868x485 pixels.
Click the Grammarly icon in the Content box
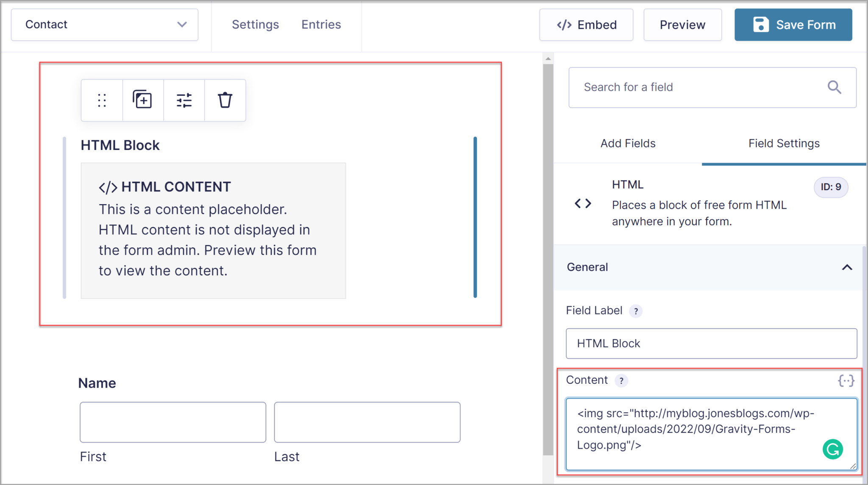(x=832, y=449)
